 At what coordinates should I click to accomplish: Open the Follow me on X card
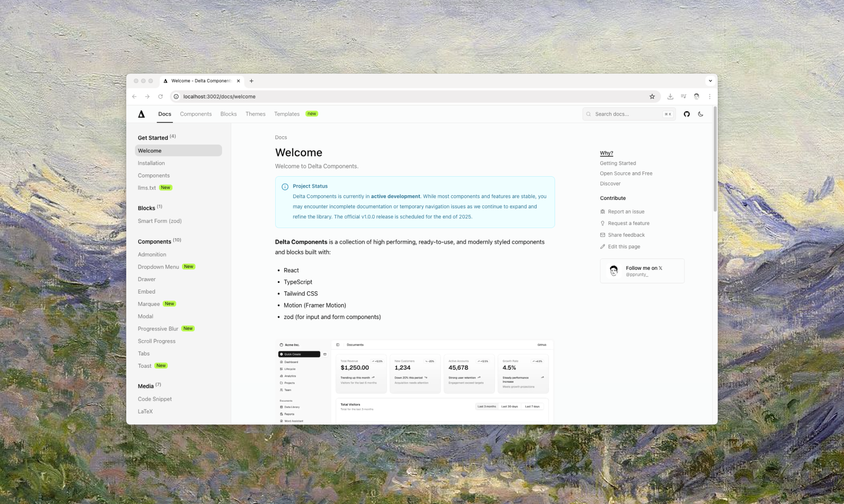(x=642, y=271)
